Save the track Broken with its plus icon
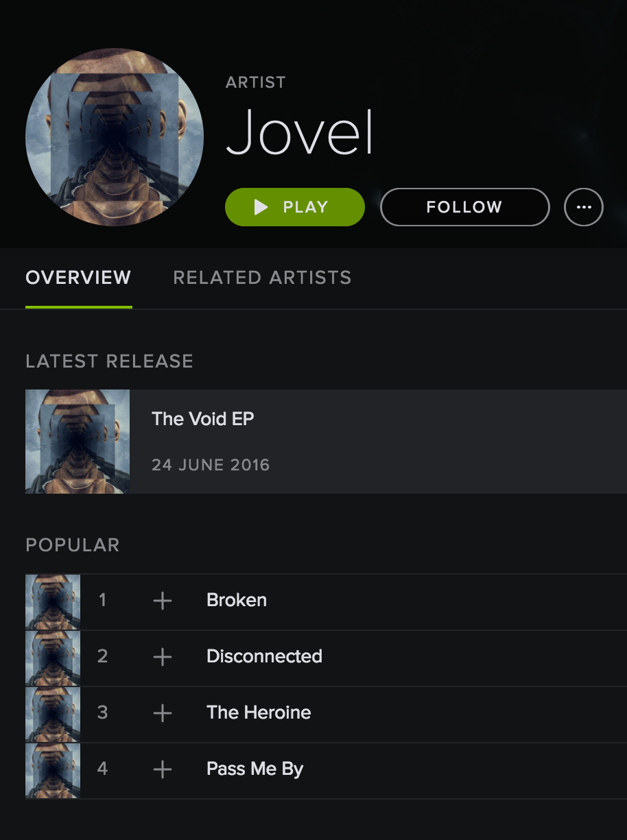The width and height of the screenshot is (627, 840). (162, 601)
